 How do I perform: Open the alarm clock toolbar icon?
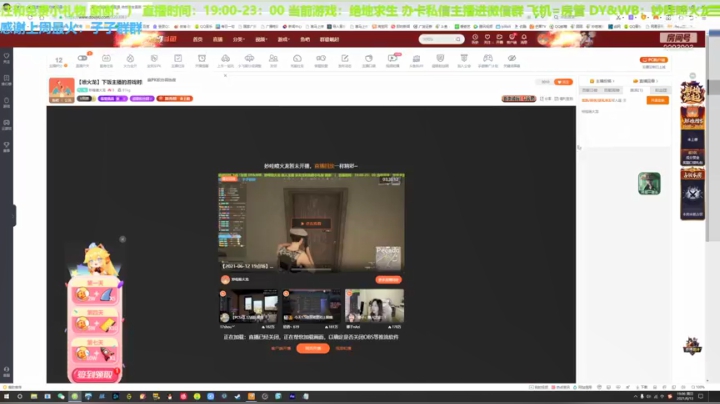202,58
